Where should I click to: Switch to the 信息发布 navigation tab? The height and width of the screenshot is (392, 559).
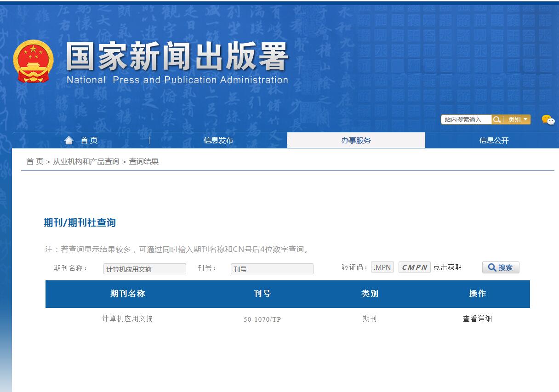(x=218, y=140)
